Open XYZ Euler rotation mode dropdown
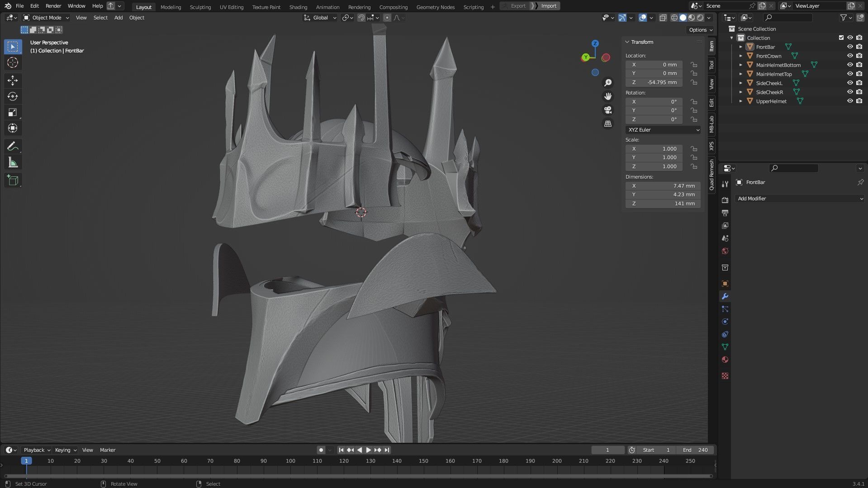The image size is (868, 488). click(663, 130)
